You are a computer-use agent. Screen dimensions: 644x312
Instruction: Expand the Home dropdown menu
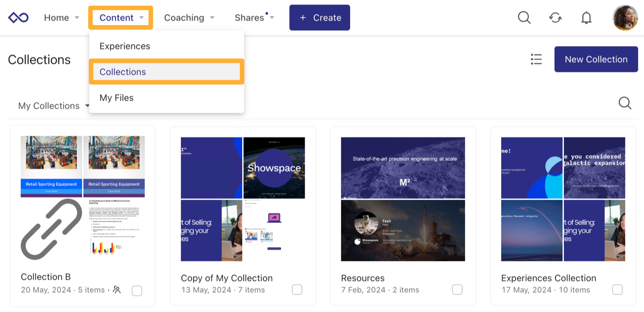coord(61,18)
